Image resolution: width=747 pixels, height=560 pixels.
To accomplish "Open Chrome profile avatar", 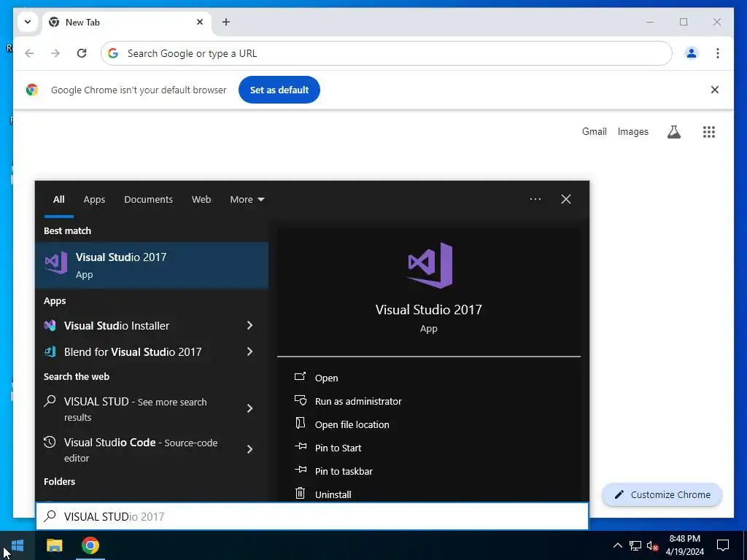I will tap(692, 53).
